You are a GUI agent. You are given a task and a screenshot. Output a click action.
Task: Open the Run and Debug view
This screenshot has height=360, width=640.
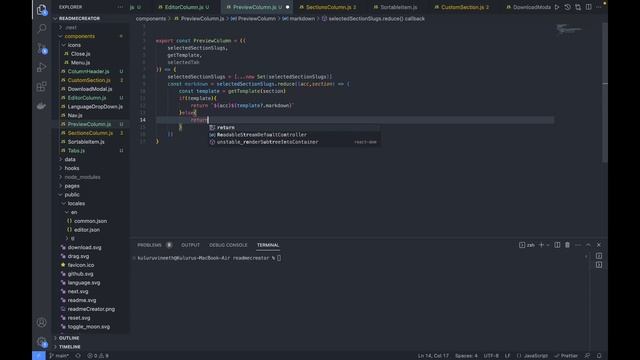(42, 67)
